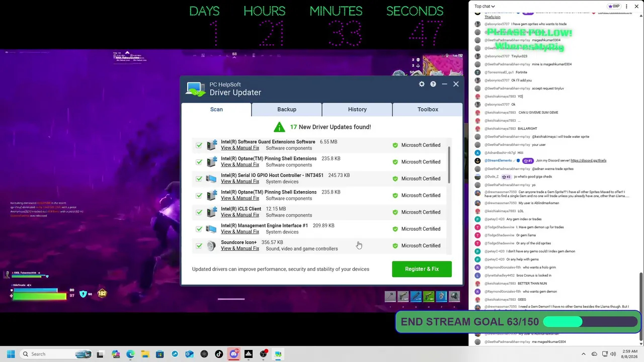Click device icon for Serial IO GPIO Host Controller

(x=211, y=178)
